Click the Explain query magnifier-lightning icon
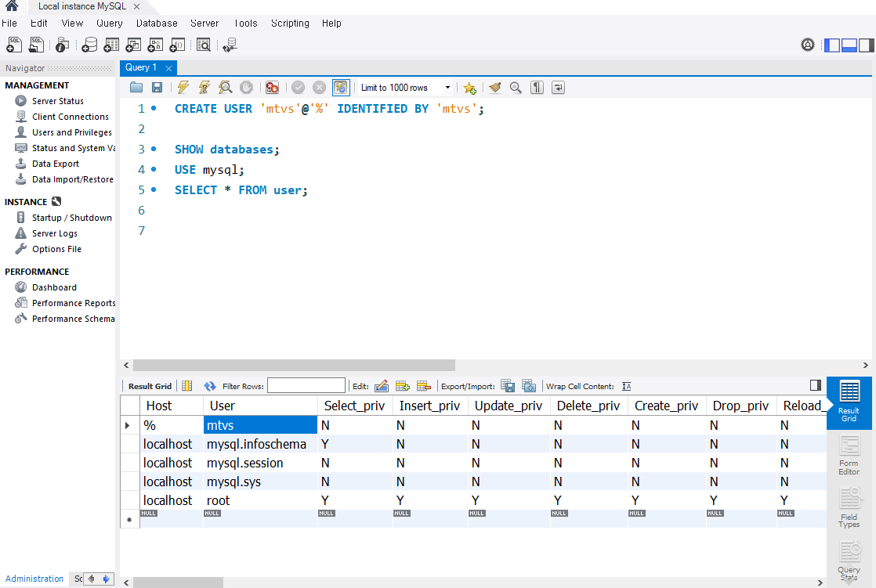The height and width of the screenshot is (588, 876). [x=226, y=88]
